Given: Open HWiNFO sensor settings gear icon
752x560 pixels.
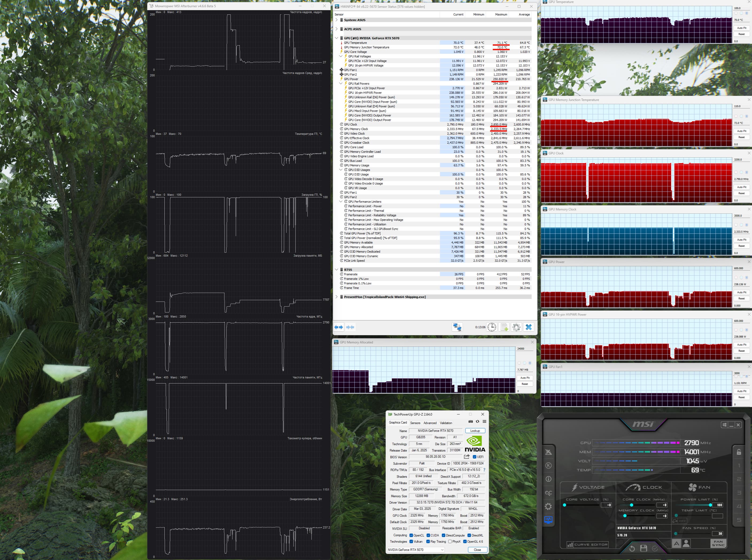Looking at the screenshot, I should (516, 327).
